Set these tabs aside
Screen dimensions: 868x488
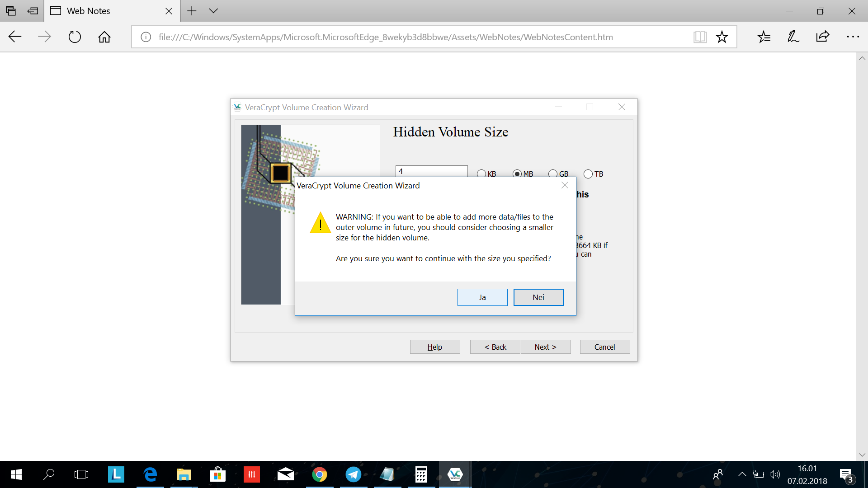click(33, 11)
